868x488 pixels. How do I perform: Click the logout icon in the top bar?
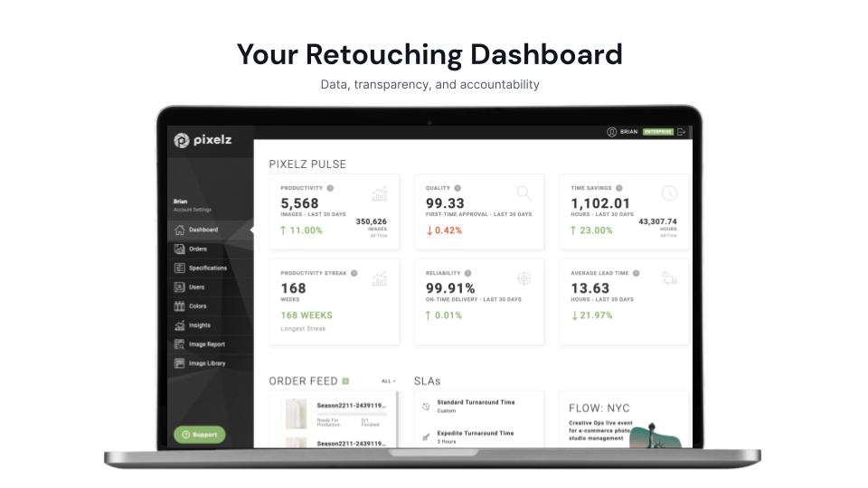coord(682,132)
